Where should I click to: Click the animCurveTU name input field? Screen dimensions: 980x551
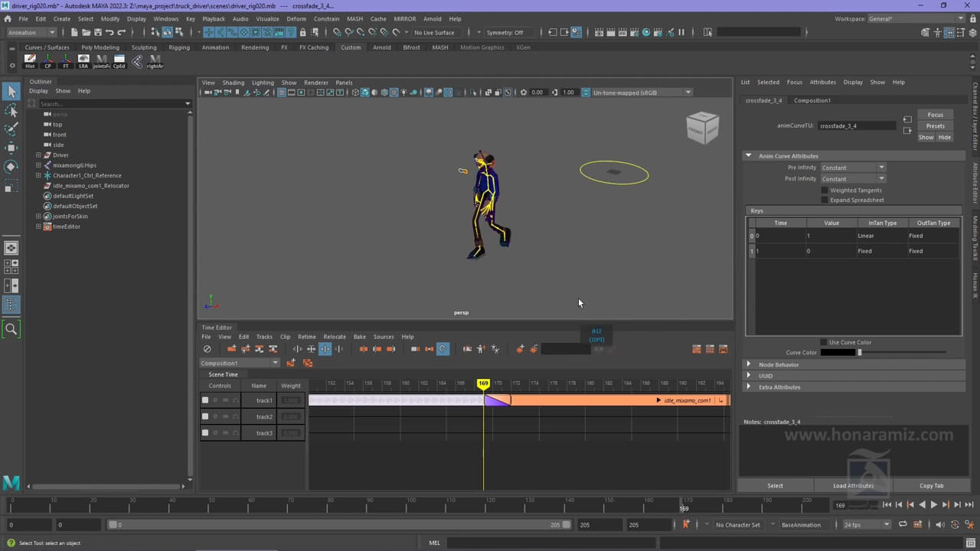(856, 126)
